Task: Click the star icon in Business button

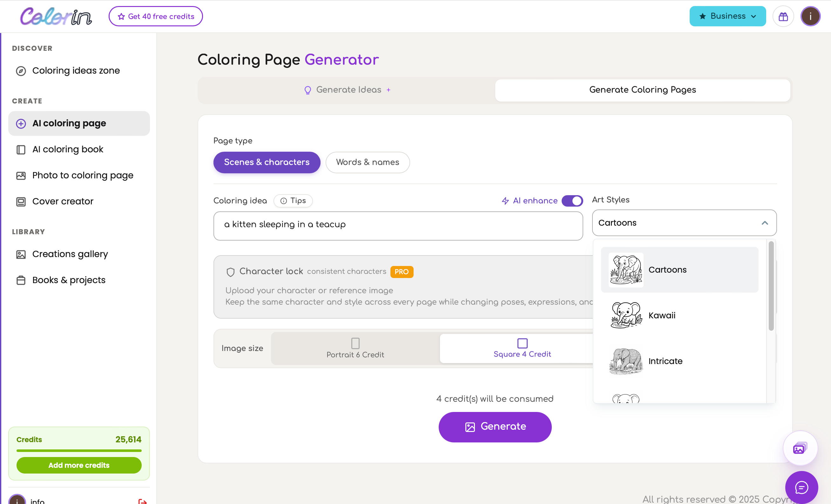Action: click(702, 16)
